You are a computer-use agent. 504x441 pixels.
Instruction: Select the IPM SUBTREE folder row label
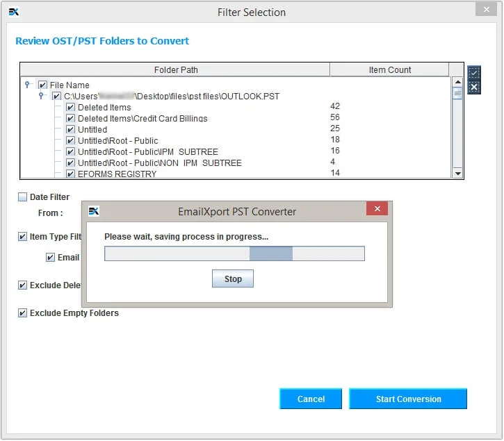pyautogui.click(x=148, y=151)
